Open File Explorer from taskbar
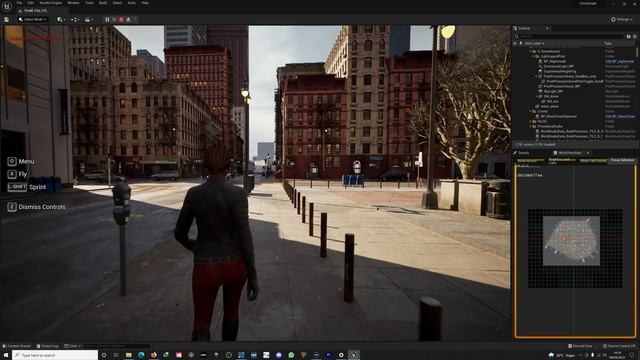The width and height of the screenshot is (640, 360). [x=129, y=355]
